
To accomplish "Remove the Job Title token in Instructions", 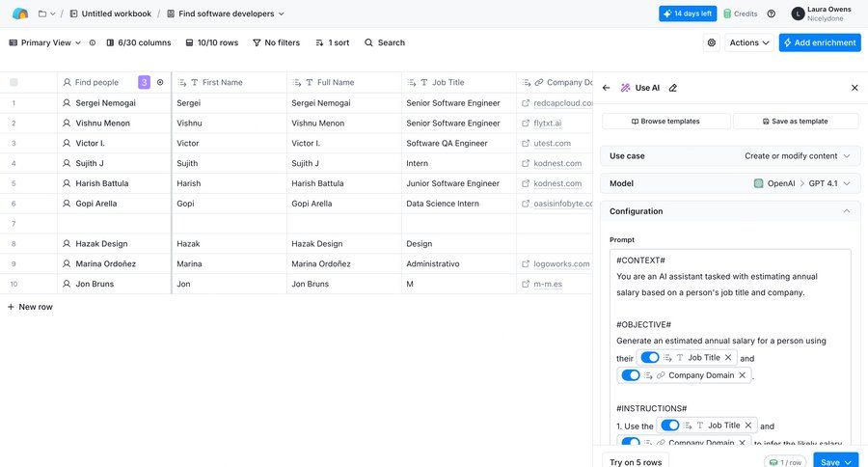I will click(x=748, y=425).
